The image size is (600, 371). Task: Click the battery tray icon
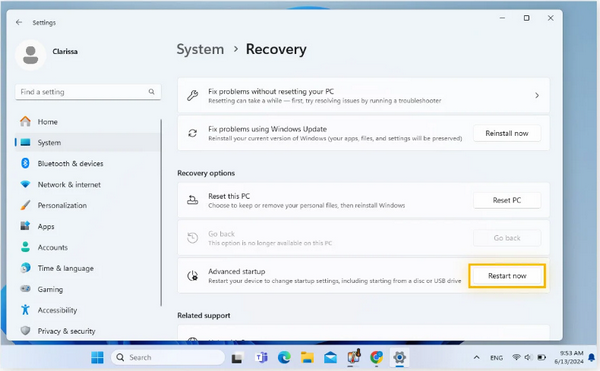(x=541, y=357)
